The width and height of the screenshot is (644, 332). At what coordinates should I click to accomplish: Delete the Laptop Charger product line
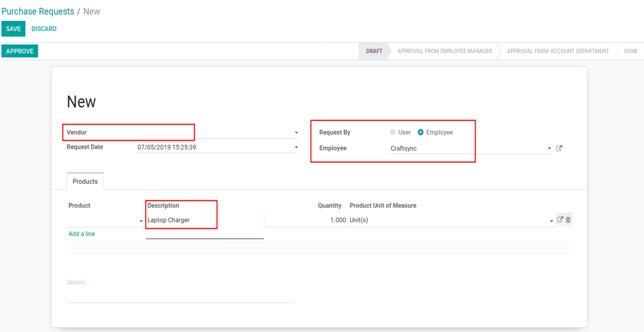pos(568,220)
